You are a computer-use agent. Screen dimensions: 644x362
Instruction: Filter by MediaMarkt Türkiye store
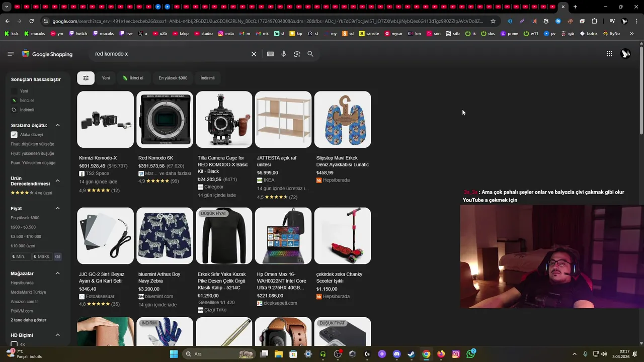28,292
